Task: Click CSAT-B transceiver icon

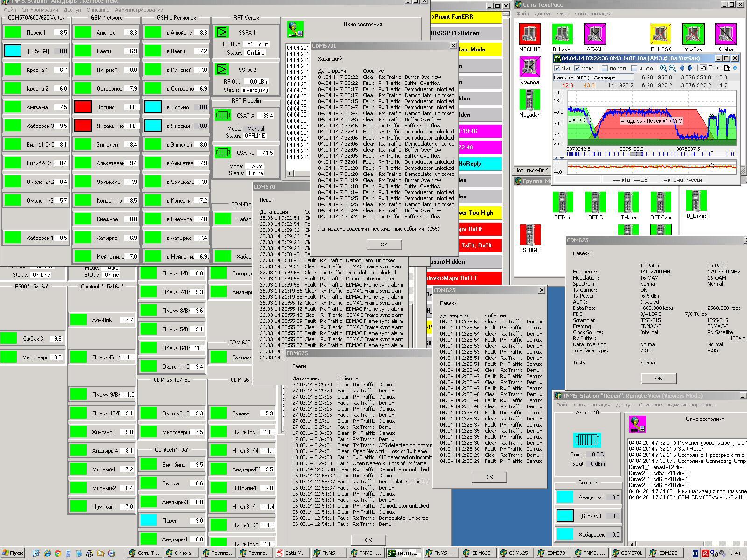Action: [223, 153]
